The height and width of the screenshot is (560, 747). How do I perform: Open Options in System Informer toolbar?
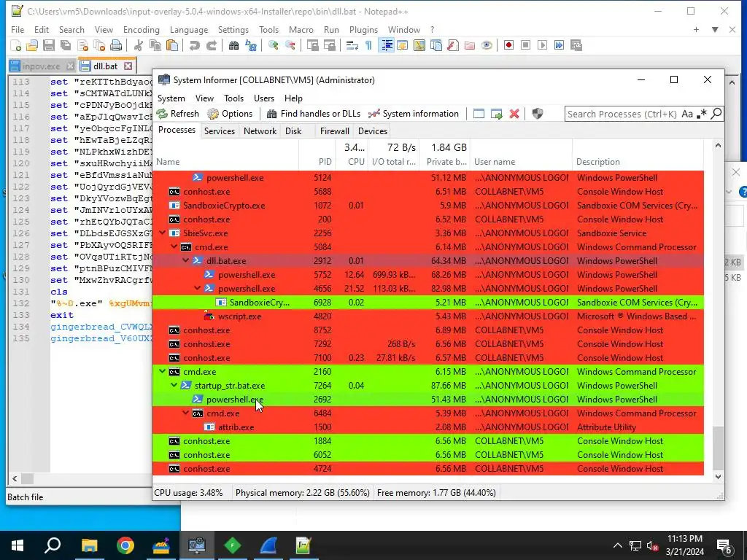point(230,114)
